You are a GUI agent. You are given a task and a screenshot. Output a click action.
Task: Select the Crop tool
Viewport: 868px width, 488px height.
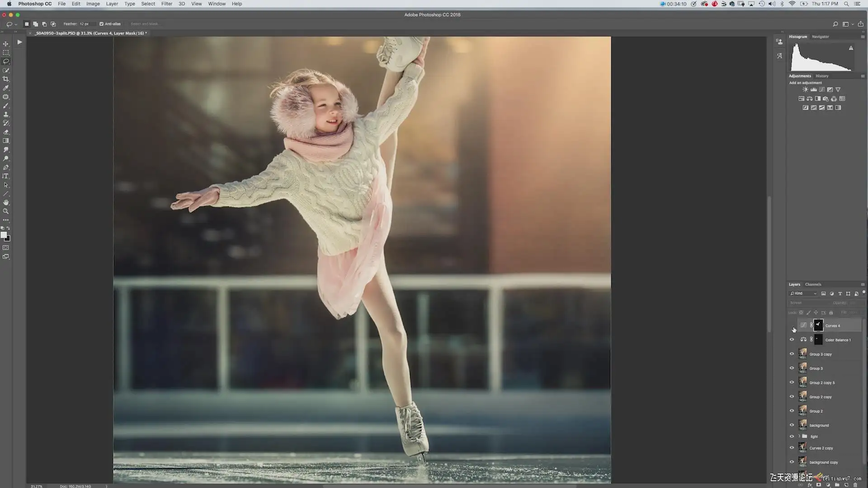coord(6,79)
